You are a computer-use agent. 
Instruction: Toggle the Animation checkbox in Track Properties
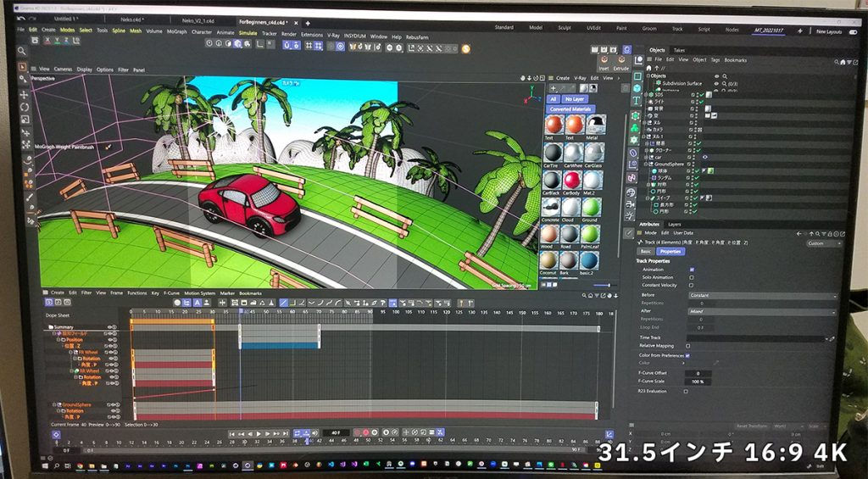point(692,270)
